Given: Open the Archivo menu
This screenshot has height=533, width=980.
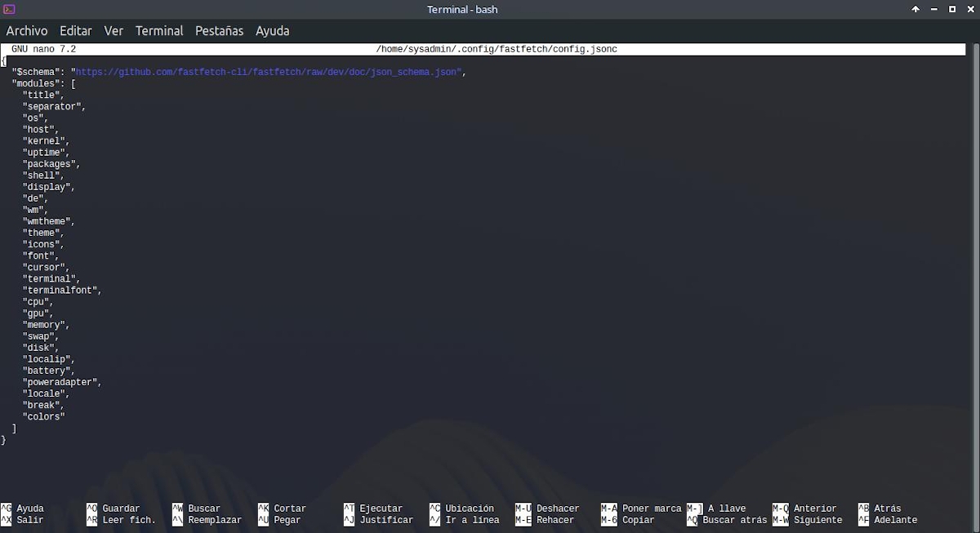Looking at the screenshot, I should 27,31.
